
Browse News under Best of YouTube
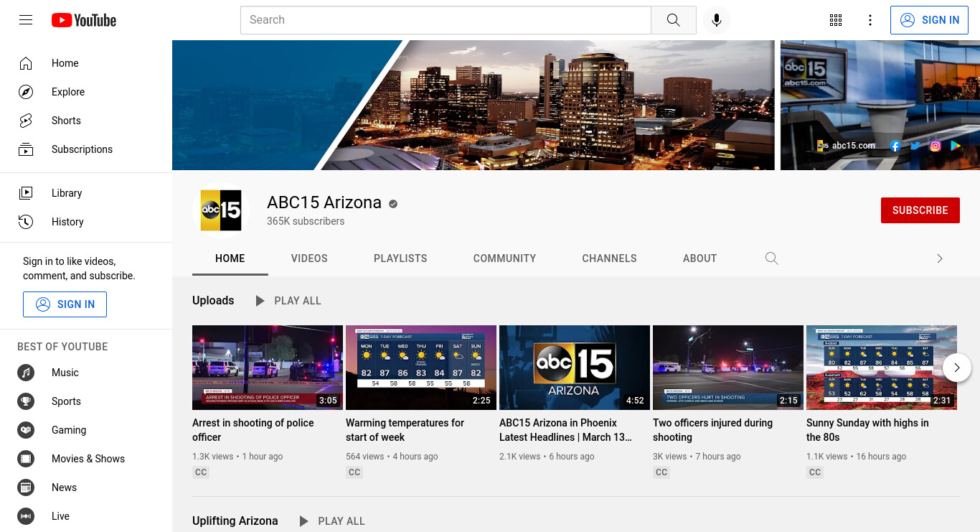pyautogui.click(x=86, y=487)
